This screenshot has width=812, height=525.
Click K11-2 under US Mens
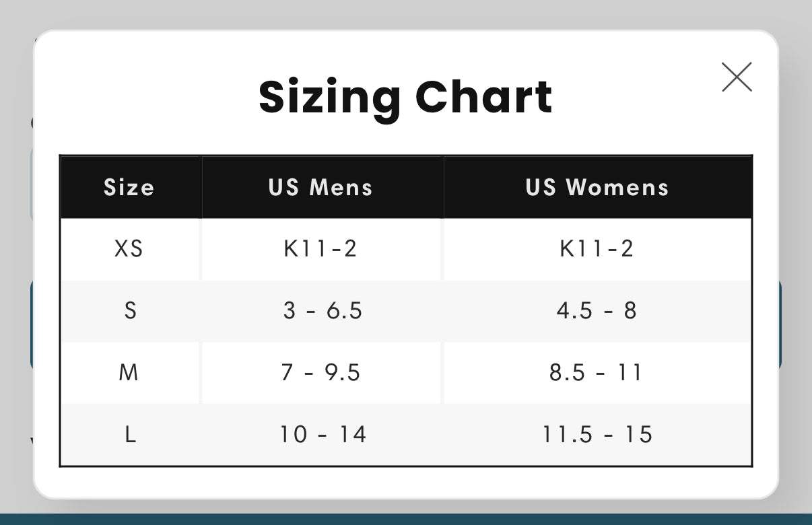(x=320, y=249)
